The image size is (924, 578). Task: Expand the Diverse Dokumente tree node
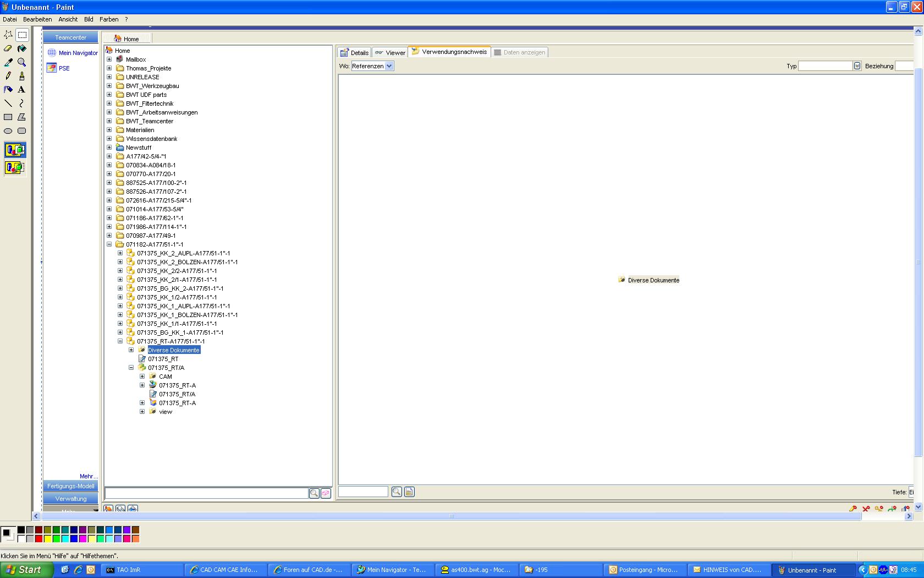point(131,350)
